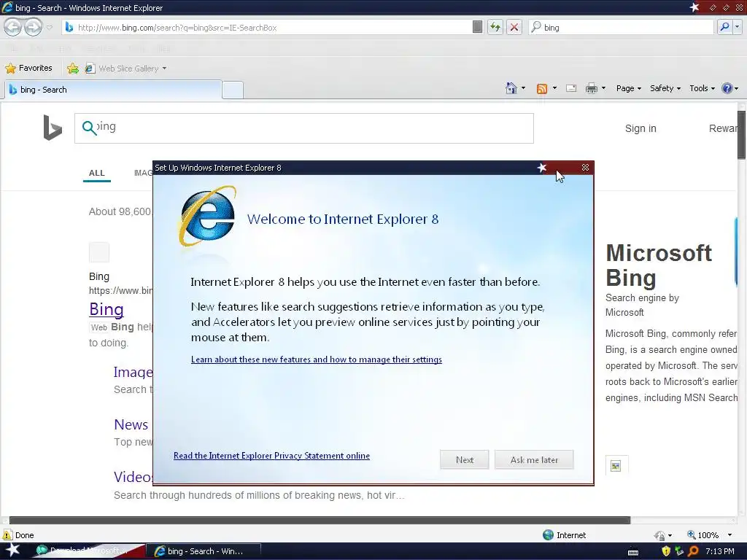Viewport: 747px width, 560px height.
Task: Click the 100% zoom level button
Action: (703, 535)
